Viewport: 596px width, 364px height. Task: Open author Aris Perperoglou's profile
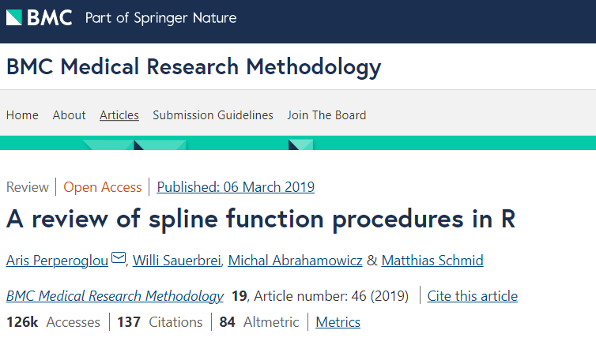58,261
